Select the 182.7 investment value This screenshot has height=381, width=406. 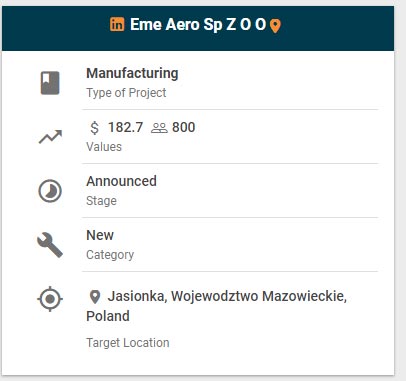(x=125, y=127)
